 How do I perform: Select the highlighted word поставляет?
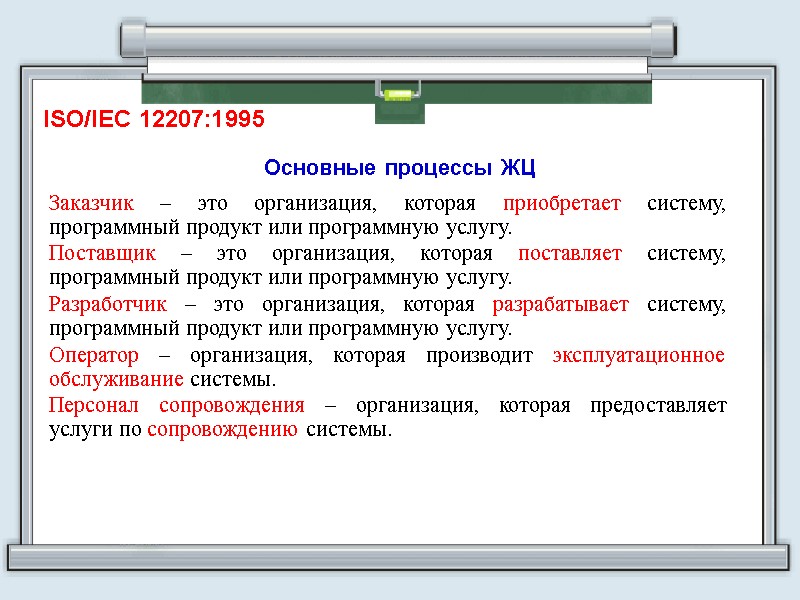pyautogui.click(x=570, y=253)
